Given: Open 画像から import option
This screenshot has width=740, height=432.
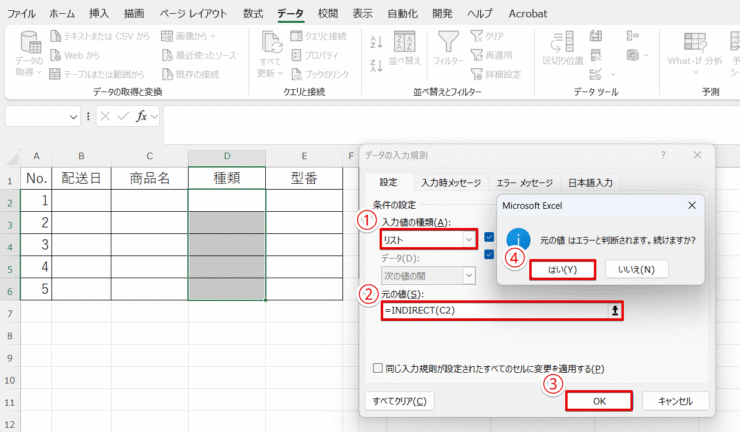Looking at the screenshot, I should [188, 36].
